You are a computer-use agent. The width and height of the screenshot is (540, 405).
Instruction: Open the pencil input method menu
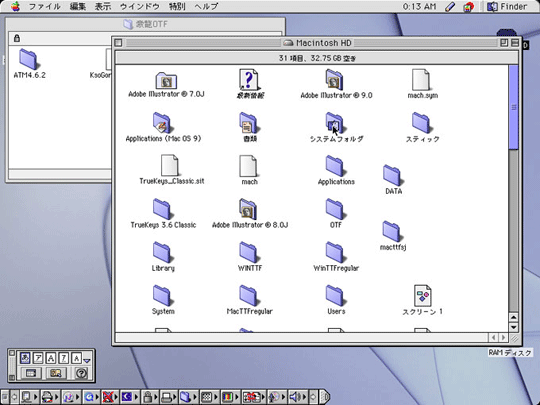point(450,7)
